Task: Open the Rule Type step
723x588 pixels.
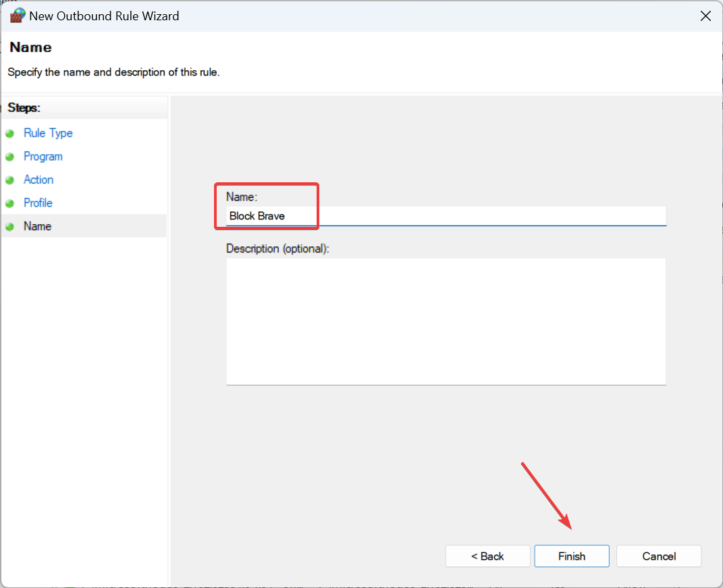Action: point(48,133)
